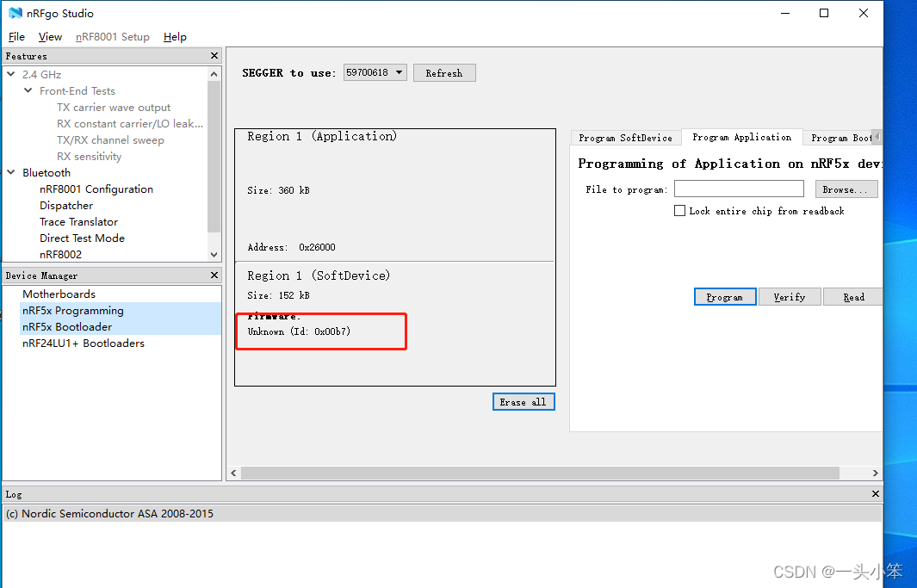This screenshot has width=917, height=588.
Task: Select Motherboards in Device Manager
Action: [x=59, y=294]
